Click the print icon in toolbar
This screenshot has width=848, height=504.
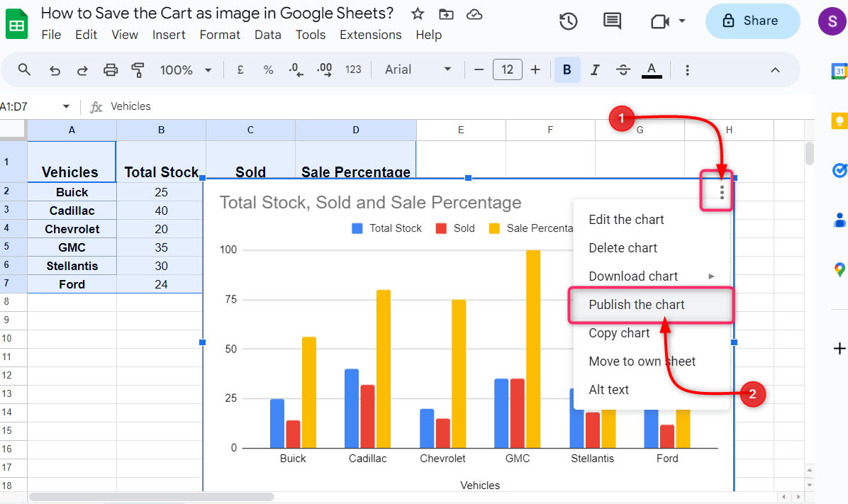click(x=111, y=69)
